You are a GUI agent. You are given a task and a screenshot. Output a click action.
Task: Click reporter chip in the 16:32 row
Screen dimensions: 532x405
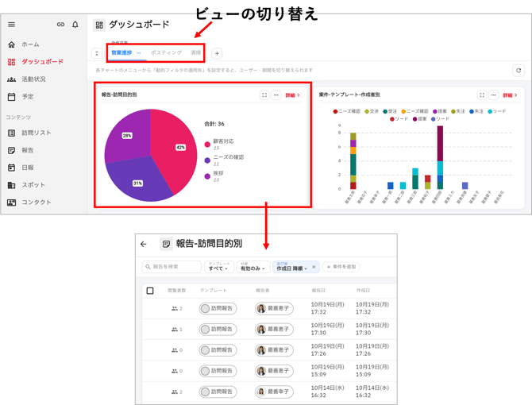coord(274,391)
